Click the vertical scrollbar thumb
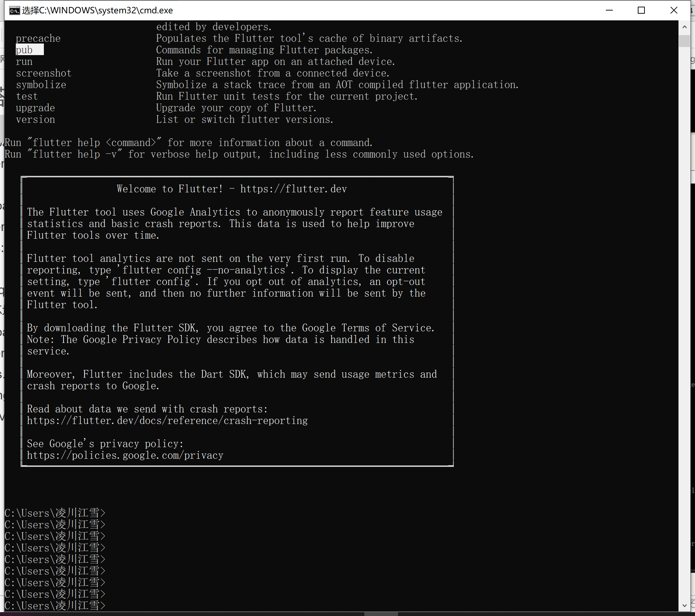 point(684,41)
